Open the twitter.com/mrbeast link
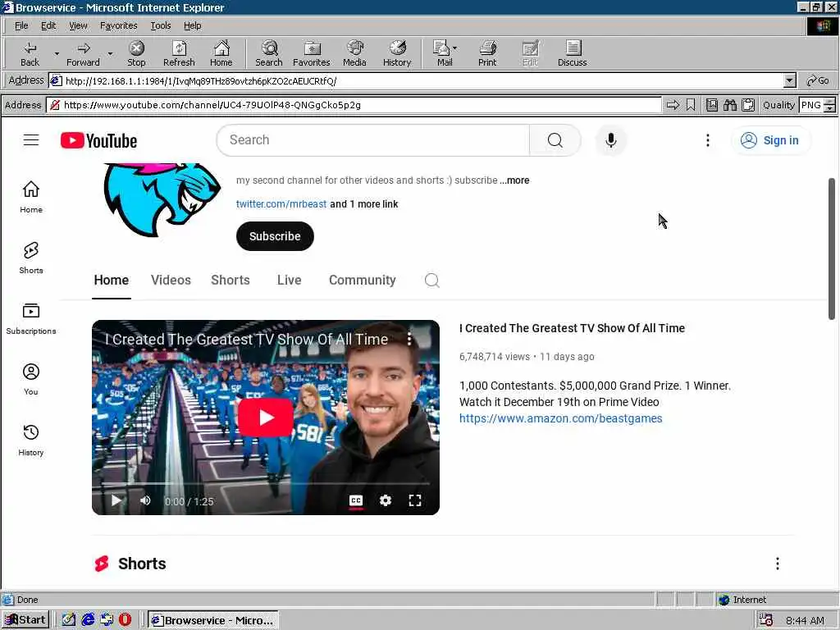The width and height of the screenshot is (840, 630). point(281,204)
